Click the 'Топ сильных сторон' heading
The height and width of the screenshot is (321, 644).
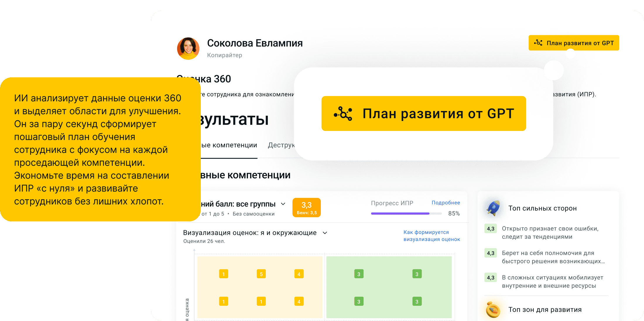[542, 208]
